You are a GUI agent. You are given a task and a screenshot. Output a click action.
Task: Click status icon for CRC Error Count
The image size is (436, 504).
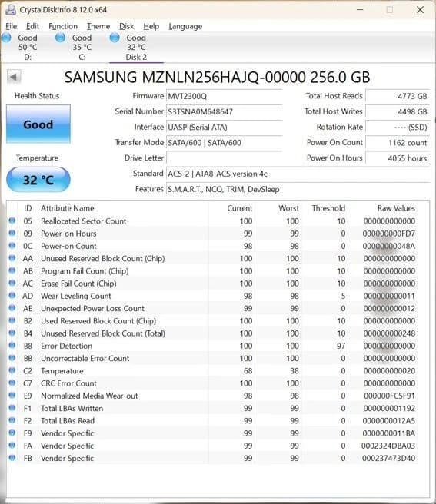coord(12,383)
